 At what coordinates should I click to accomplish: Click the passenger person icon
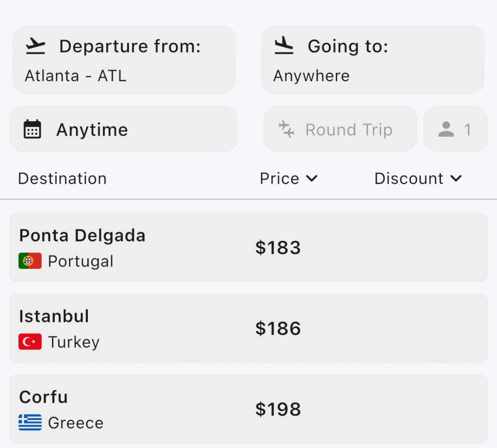[x=446, y=129]
